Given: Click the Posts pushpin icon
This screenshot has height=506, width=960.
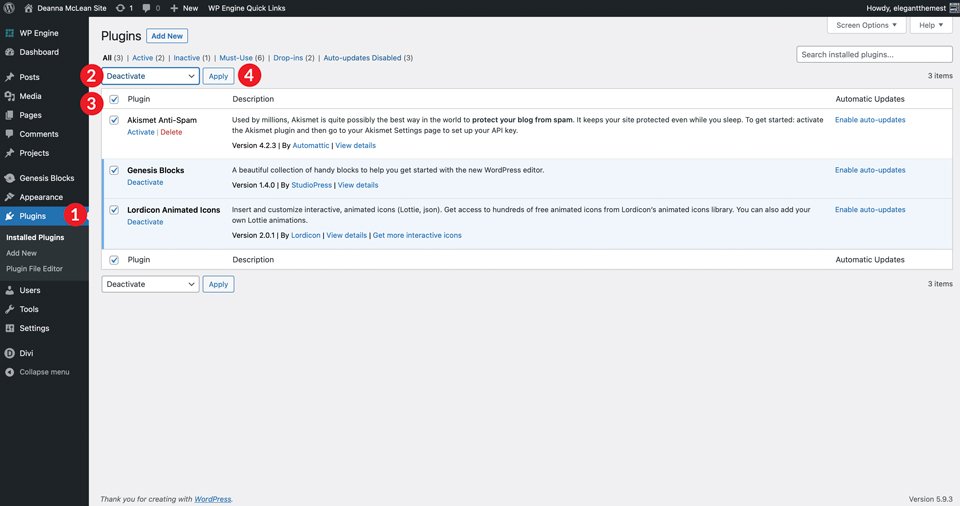Looking at the screenshot, I should [9, 77].
